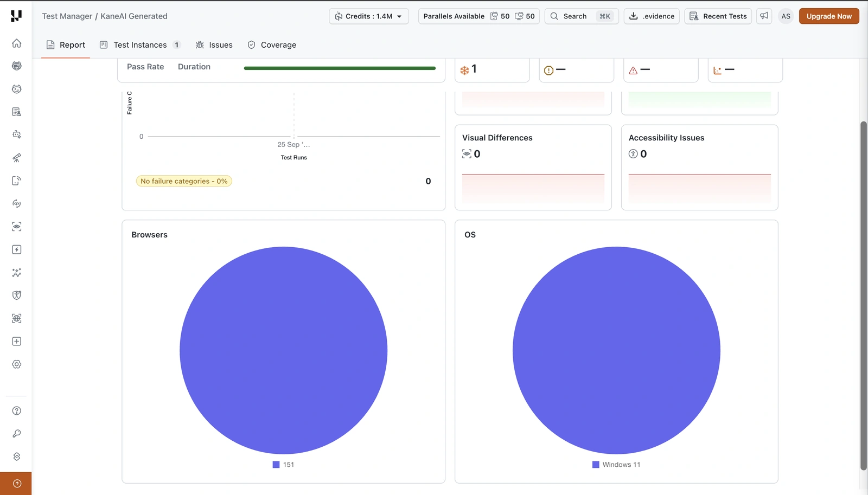Click the green pass rate progress bar
Screen dimensions: 868x495
(x=340, y=68)
